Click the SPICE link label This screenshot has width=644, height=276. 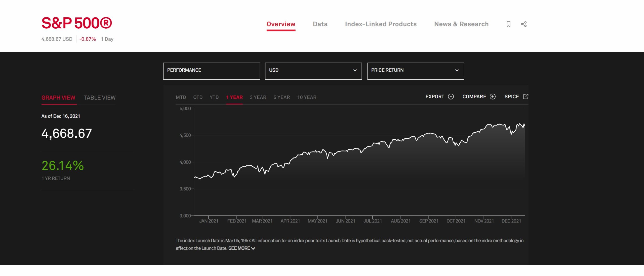coord(512,97)
